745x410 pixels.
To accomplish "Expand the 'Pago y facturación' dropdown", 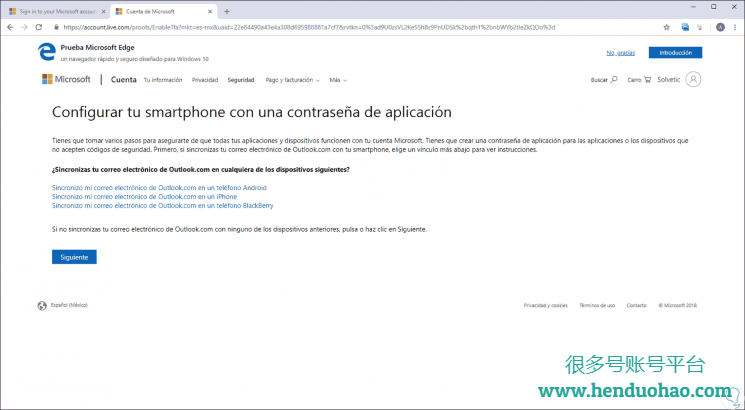I will point(292,80).
